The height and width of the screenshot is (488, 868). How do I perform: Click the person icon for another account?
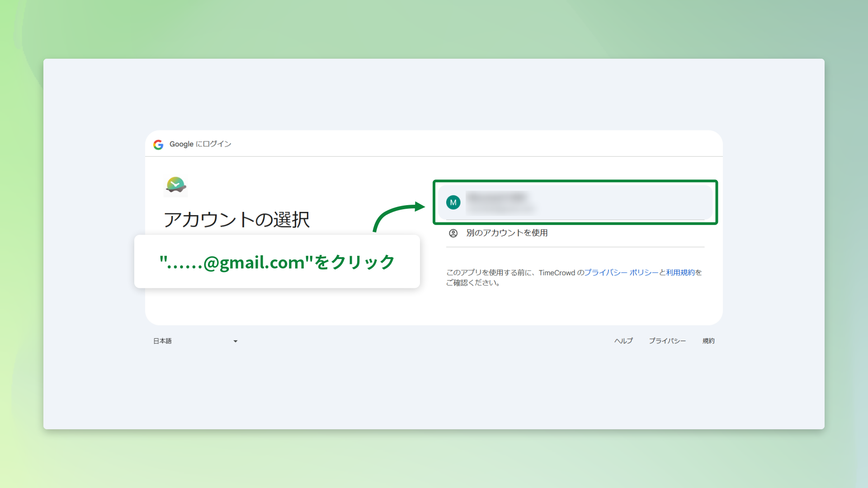(x=453, y=233)
